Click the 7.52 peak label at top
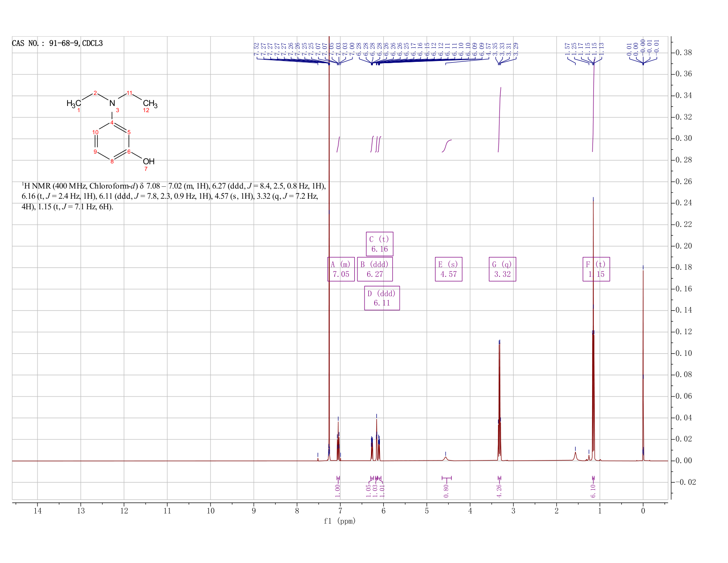The width and height of the screenshot is (728, 563). click(x=256, y=49)
